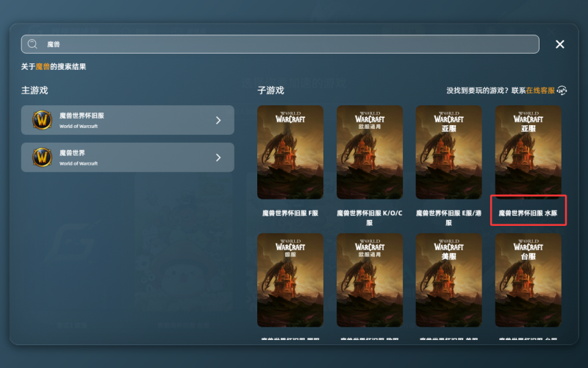Click the 魔兽世界怀旧服 水豚 label
This screenshot has height=368, width=588.
tap(528, 213)
